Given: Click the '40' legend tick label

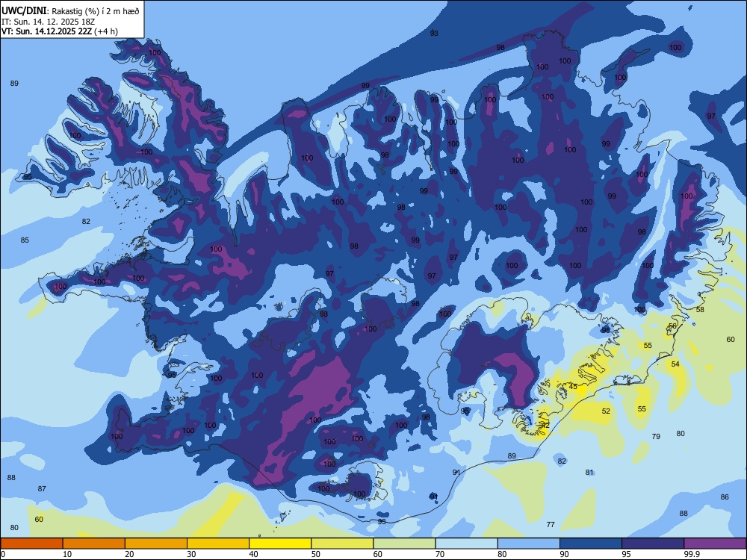Looking at the screenshot, I should [253, 554].
